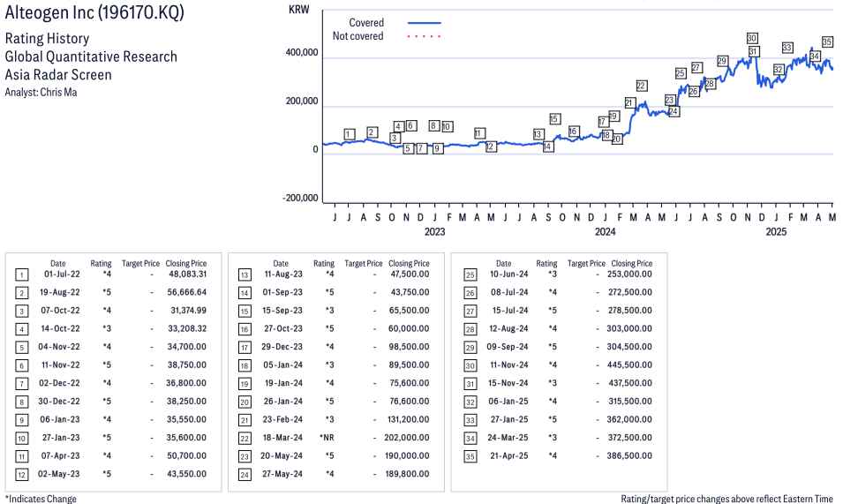This screenshot has height=504, width=843.
Task: Click the KRW axis unit label
Action: tap(299, 10)
